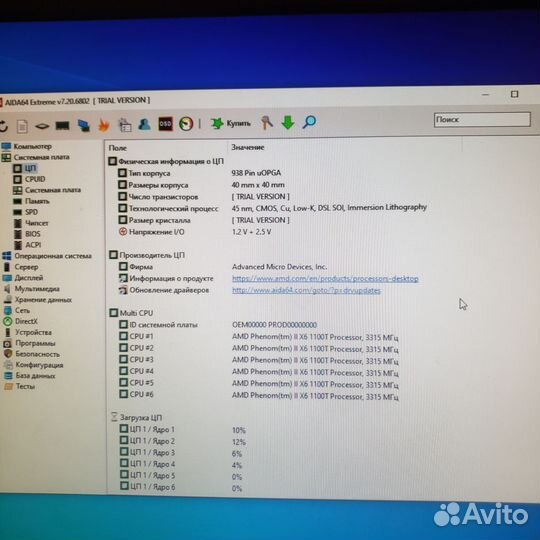Select the ЦП 1 / Ядро 6 row

tap(181, 487)
